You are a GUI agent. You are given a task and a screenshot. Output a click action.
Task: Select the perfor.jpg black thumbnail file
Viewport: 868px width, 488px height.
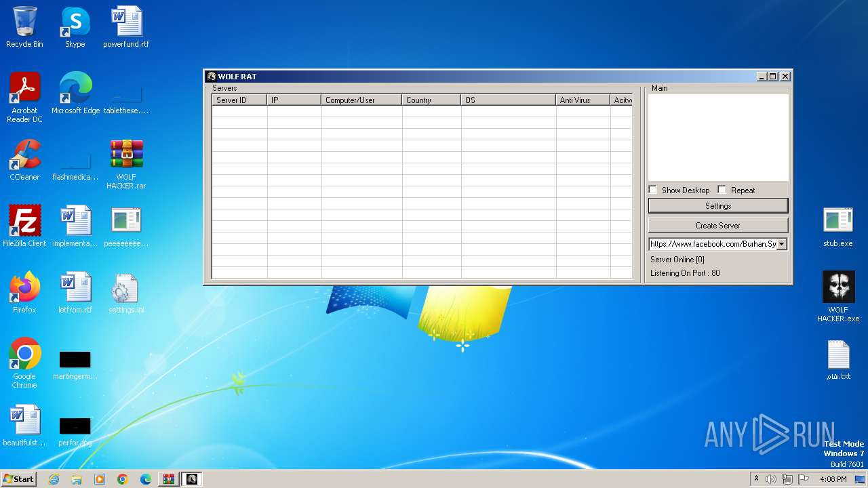pos(75,431)
